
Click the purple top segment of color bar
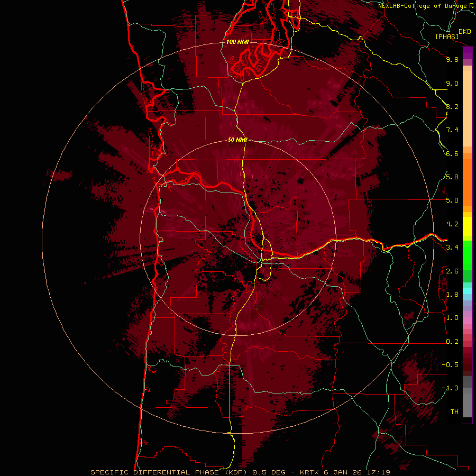467,53
